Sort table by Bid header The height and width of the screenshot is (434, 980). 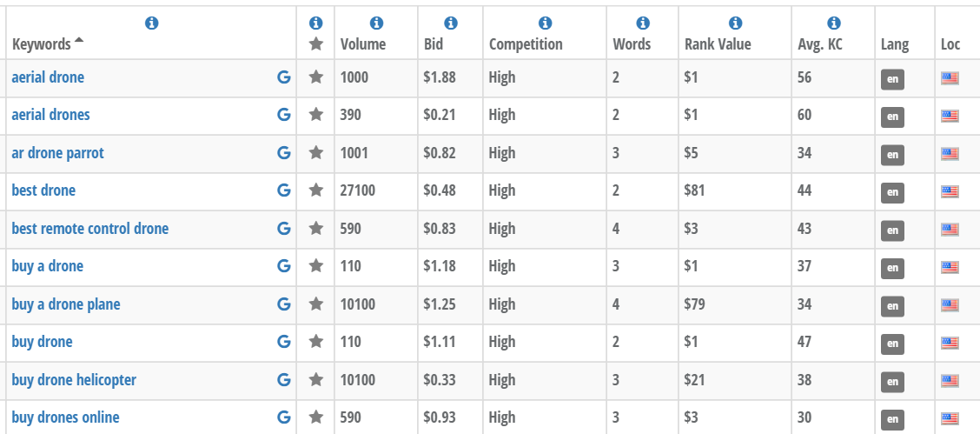click(434, 44)
